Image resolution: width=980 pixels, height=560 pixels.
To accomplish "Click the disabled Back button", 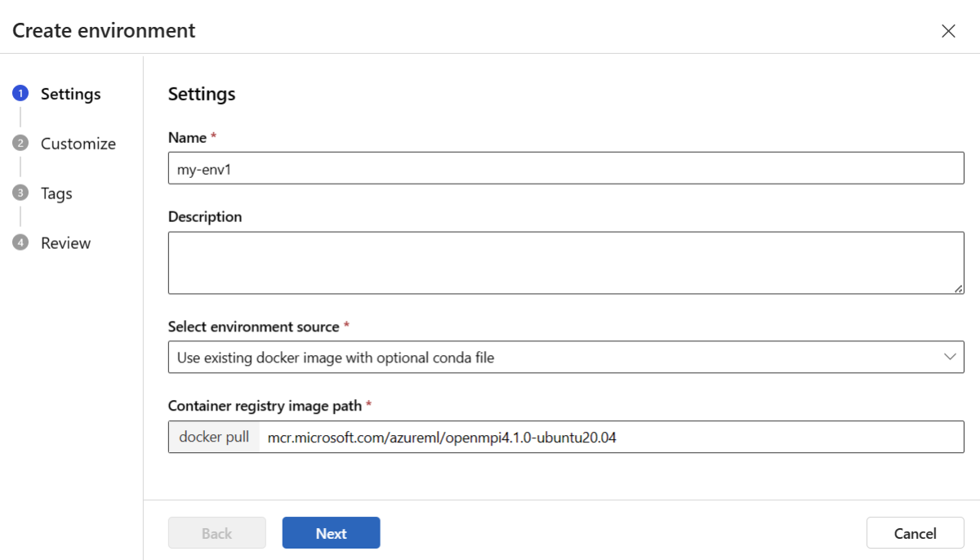I will click(x=217, y=533).
